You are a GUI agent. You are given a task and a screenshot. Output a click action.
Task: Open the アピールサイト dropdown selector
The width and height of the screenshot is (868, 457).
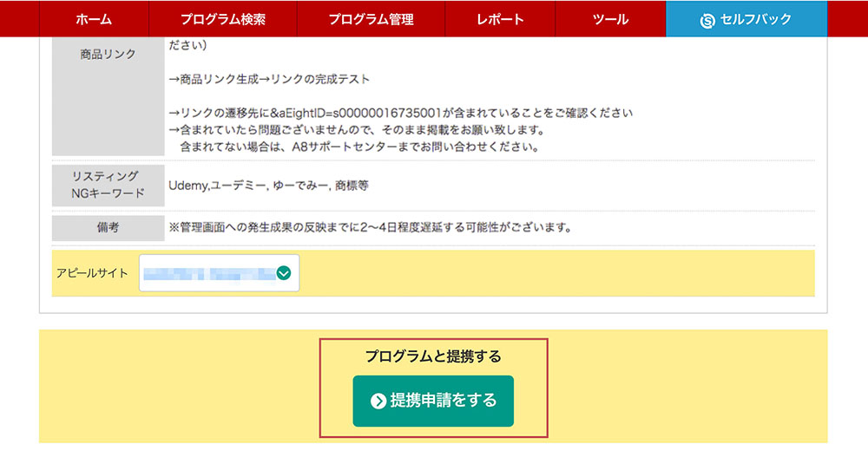[219, 273]
